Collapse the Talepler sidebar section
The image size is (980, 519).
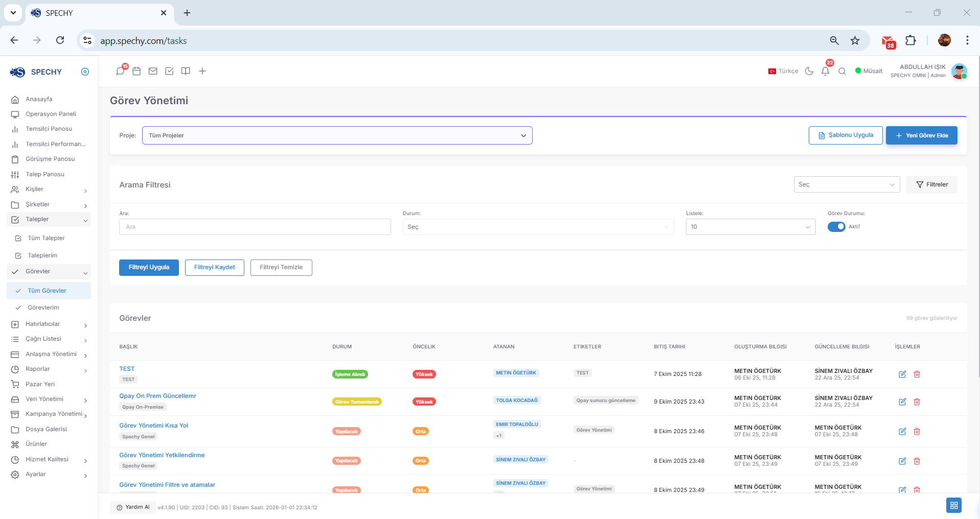click(49, 220)
